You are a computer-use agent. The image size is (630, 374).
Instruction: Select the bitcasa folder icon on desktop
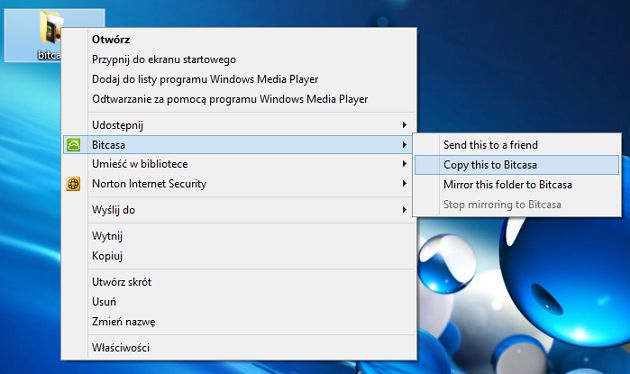tap(51, 27)
